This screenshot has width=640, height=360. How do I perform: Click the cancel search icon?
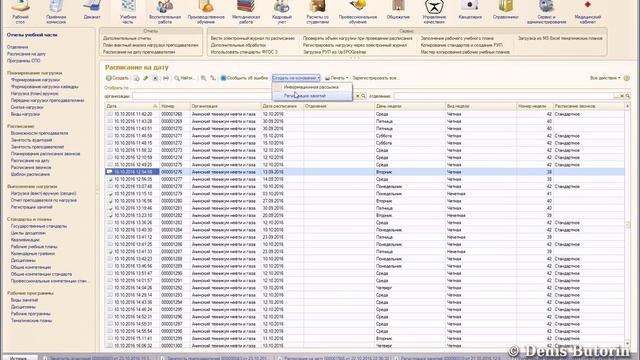click(213, 78)
